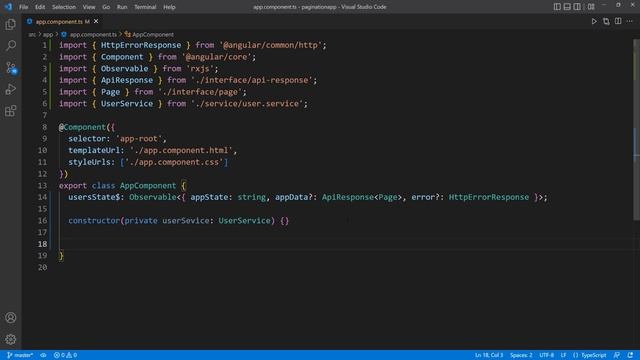Click './app.component.html' templateUrl value
The image size is (640, 360).
[x=183, y=151]
